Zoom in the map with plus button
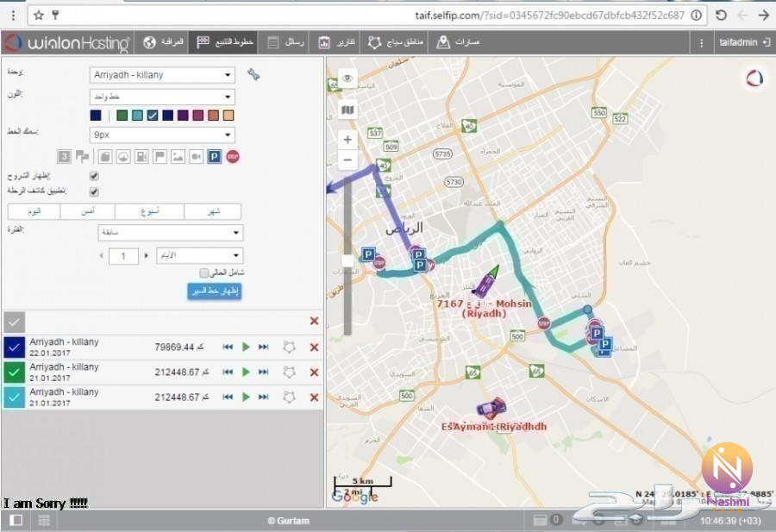This screenshot has width=776, height=532. tap(347, 139)
